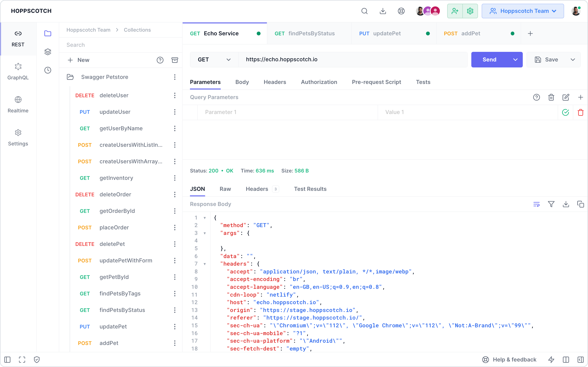Viewport: 588px width, 367px height.
Task: Clear all query parameters trash icon
Action: click(x=551, y=97)
